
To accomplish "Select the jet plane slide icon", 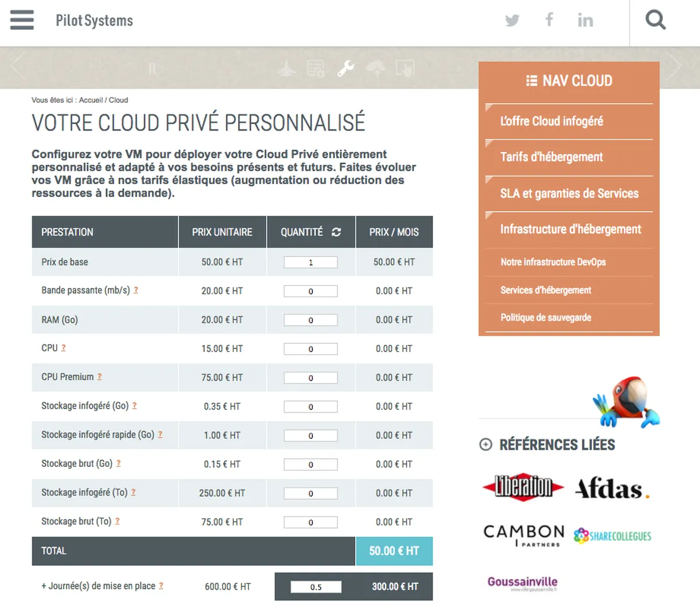I will click(x=286, y=69).
